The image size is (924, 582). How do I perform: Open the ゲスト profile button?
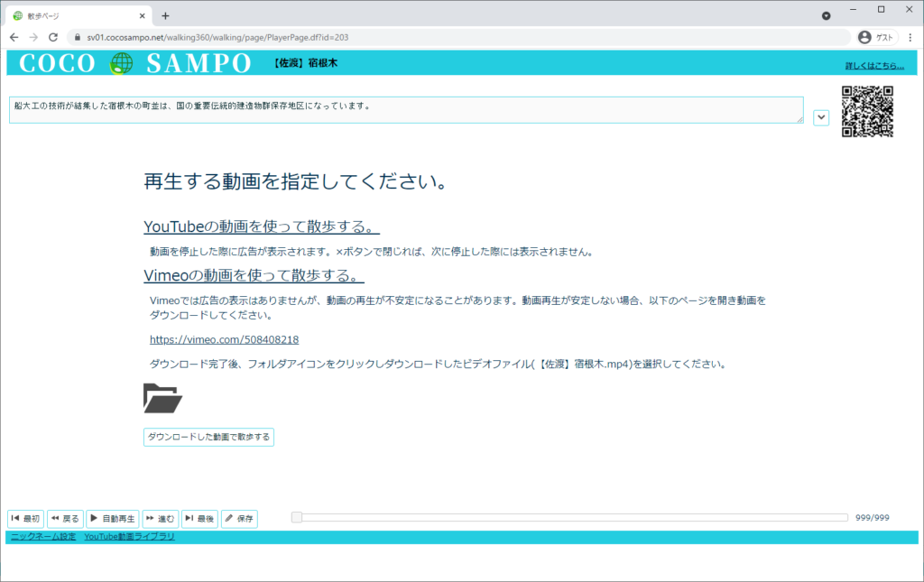tap(877, 37)
